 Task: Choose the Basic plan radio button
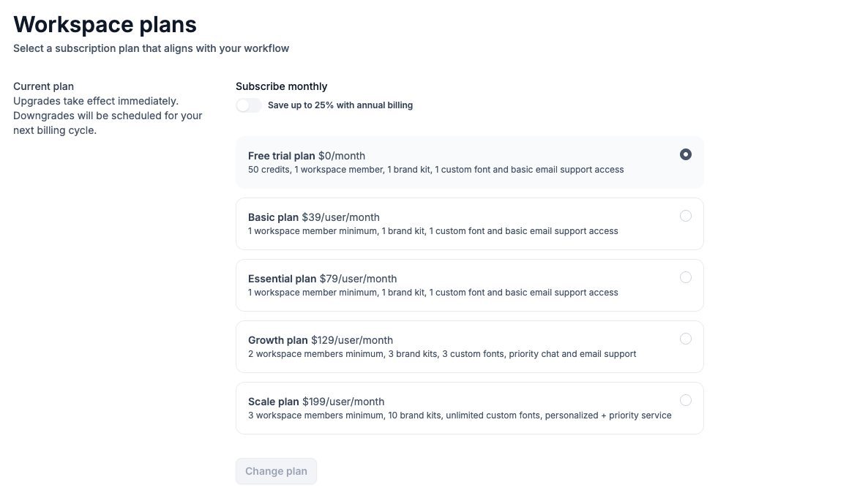(685, 216)
